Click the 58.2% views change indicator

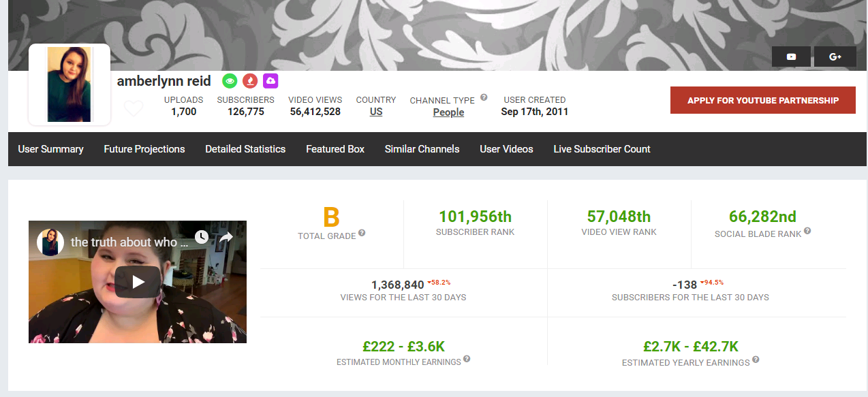click(439, 282)
